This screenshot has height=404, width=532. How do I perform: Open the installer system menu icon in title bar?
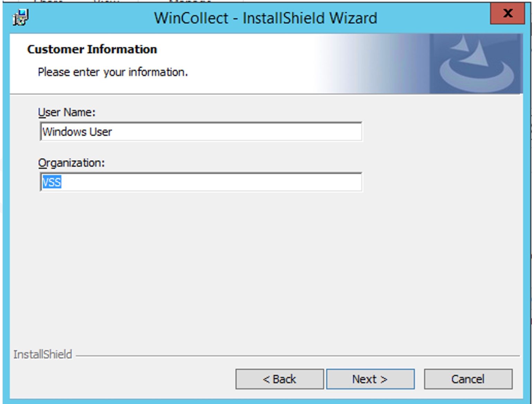(20, 17)
